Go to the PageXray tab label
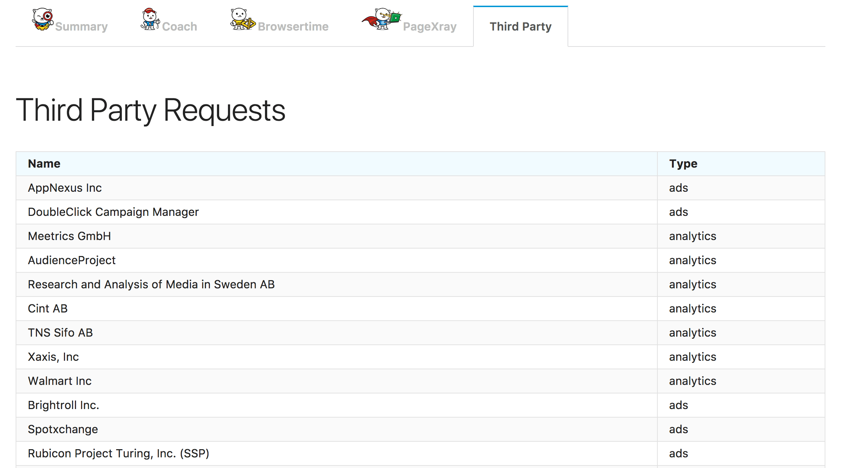Viewport: 868px width, 468px height. (x=429, y=27)
